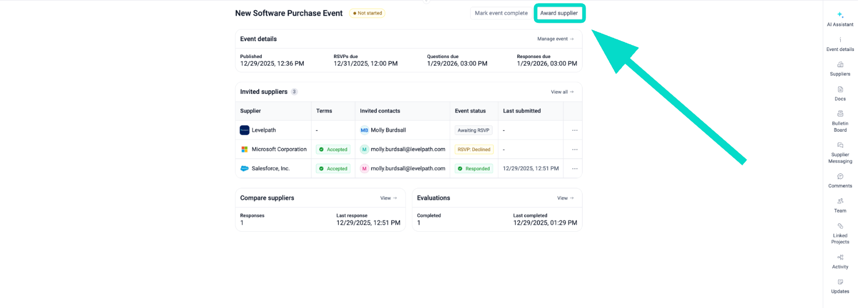Open Supplier Messaging from the sidebar
The image size is (868, 308).
point(840,145)
